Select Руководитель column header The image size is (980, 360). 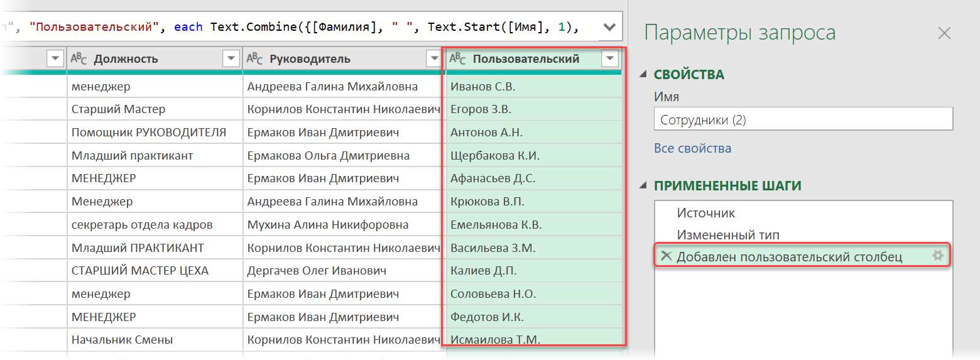click(x=344, y=58)
